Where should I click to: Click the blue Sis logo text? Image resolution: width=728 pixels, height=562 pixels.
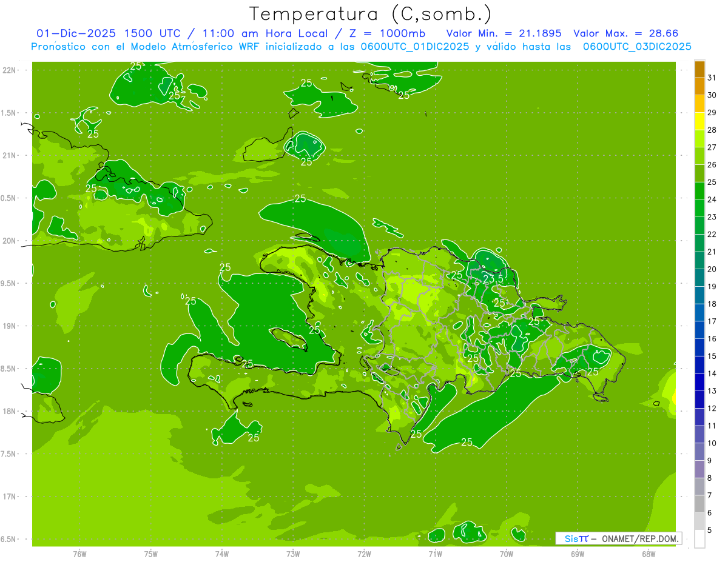(571, 538)
